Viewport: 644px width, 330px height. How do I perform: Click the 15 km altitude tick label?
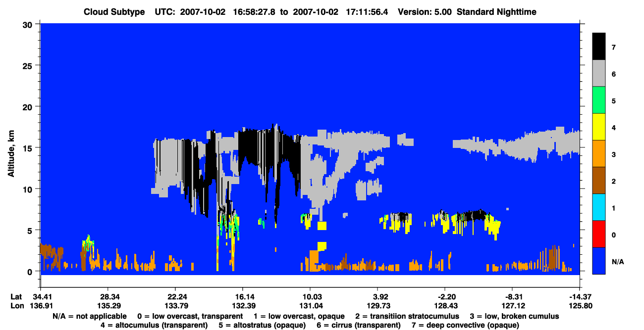[29, 148]
